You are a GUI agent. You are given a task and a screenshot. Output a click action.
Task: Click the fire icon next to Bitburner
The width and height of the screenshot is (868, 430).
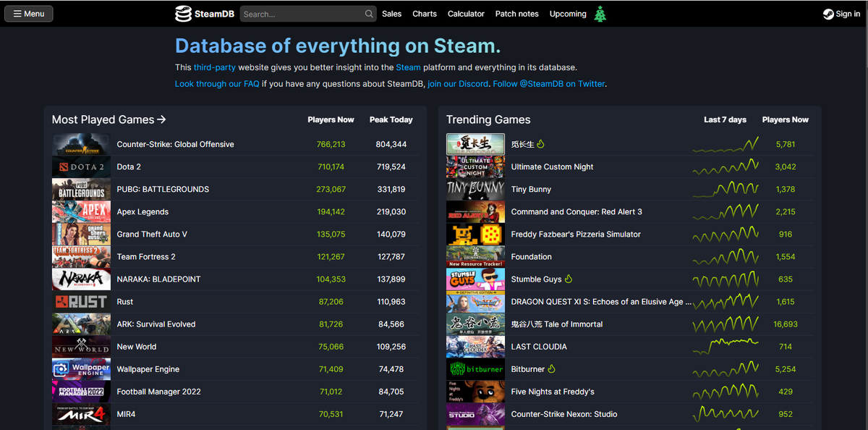click(x=551, y=368)
